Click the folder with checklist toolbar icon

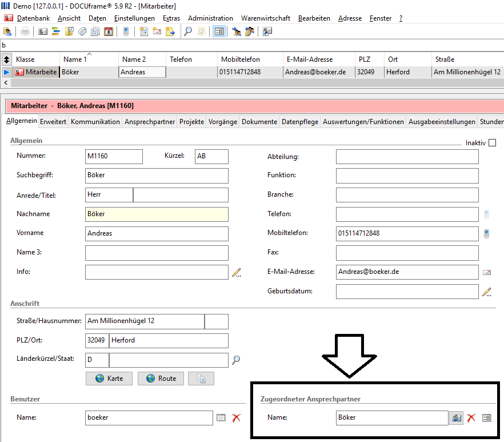click(69, 31)
